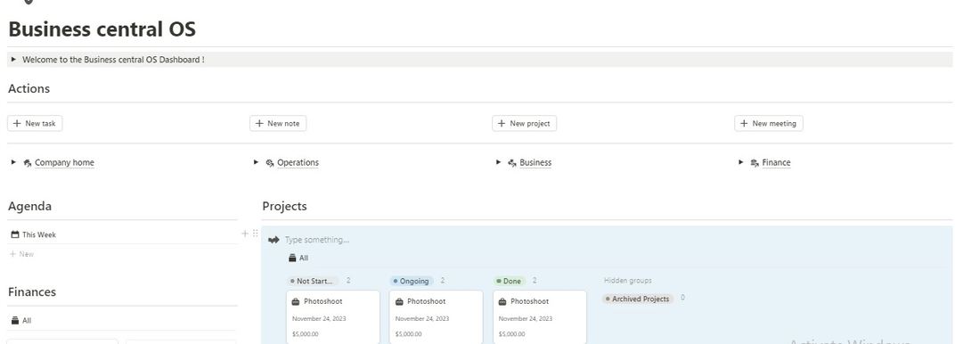Select the All view in Projects
Image resolution: width=980 pixels, height=344 pixels.
(x=298, y=258)
